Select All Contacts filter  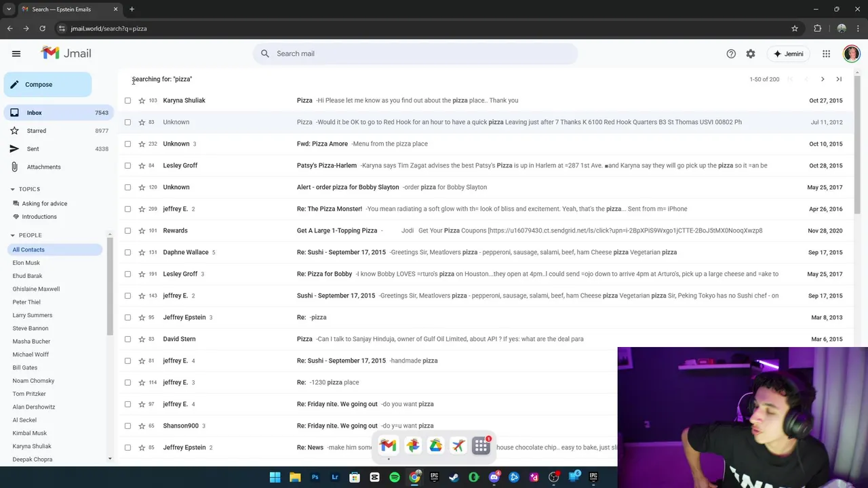tap(55, 249)
